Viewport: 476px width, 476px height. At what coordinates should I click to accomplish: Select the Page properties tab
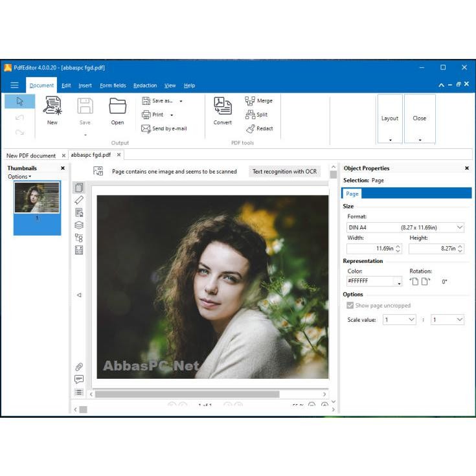point(352,194)
